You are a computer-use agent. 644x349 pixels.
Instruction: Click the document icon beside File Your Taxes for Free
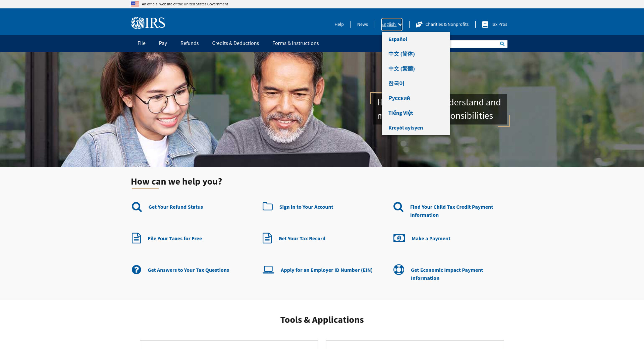136,238
